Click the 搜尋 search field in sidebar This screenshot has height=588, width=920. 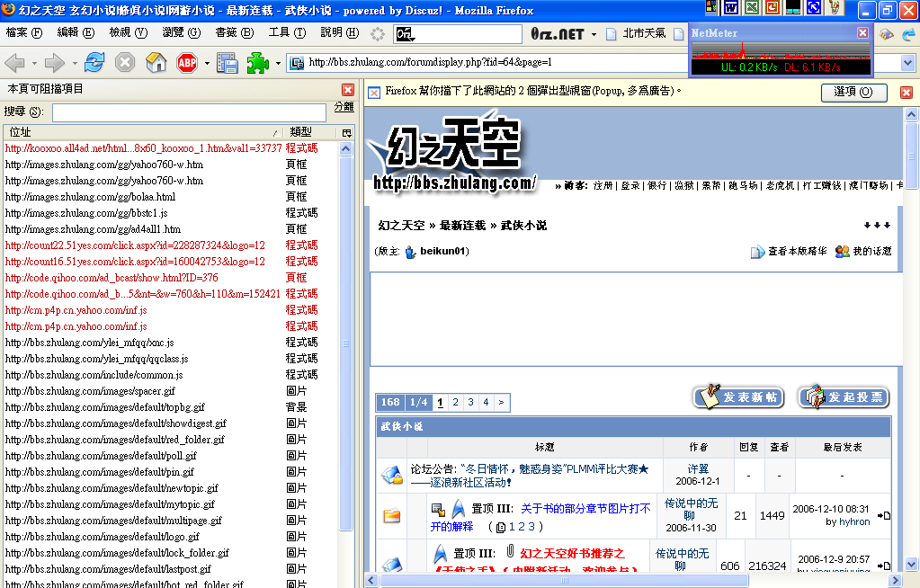click(188, 112)
